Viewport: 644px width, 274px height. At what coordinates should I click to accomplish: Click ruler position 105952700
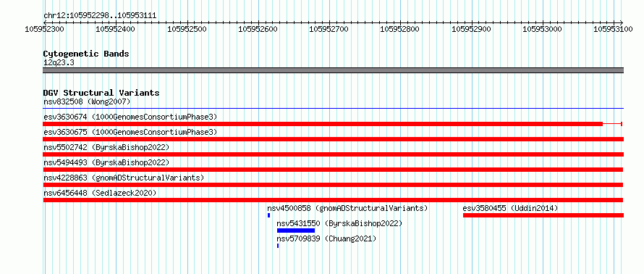(x=329, y=29)
